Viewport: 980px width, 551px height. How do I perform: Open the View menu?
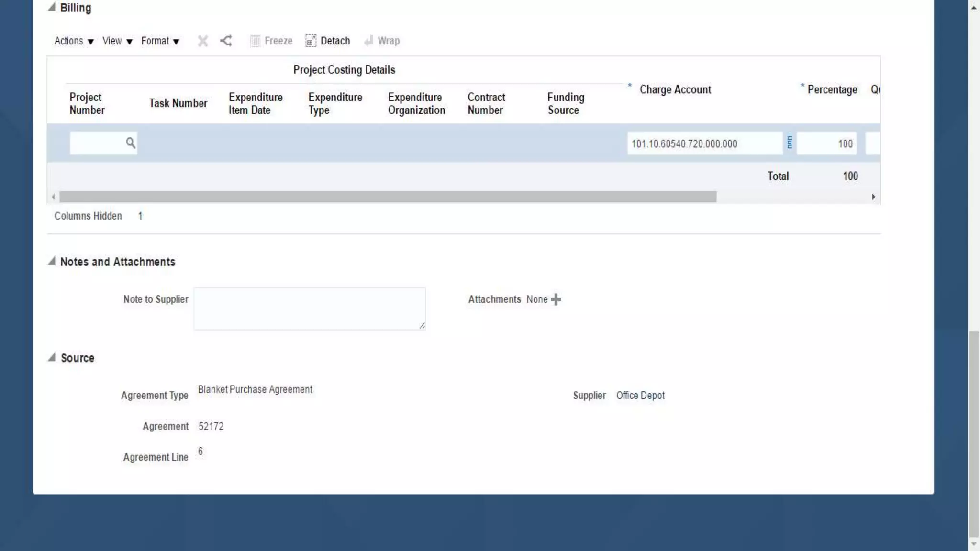point(117,41)
